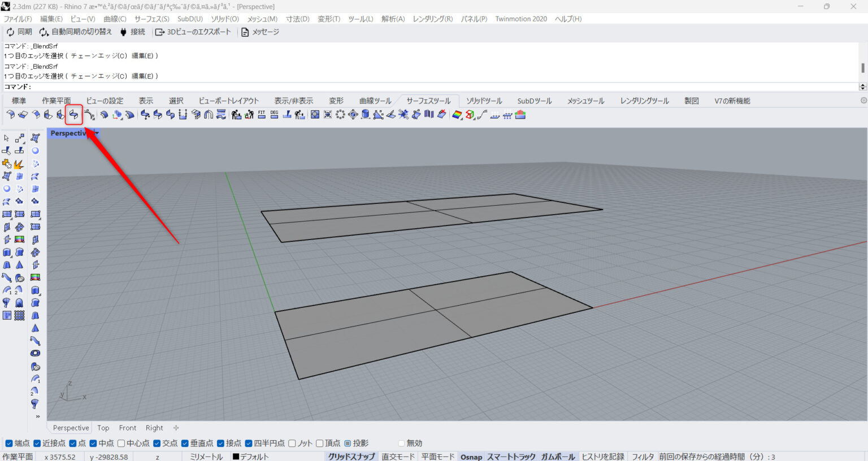Screen dimensions: 868x461
Task: Click the orange-blue satellite-like surface icon
Action: [x=403, y=115]
